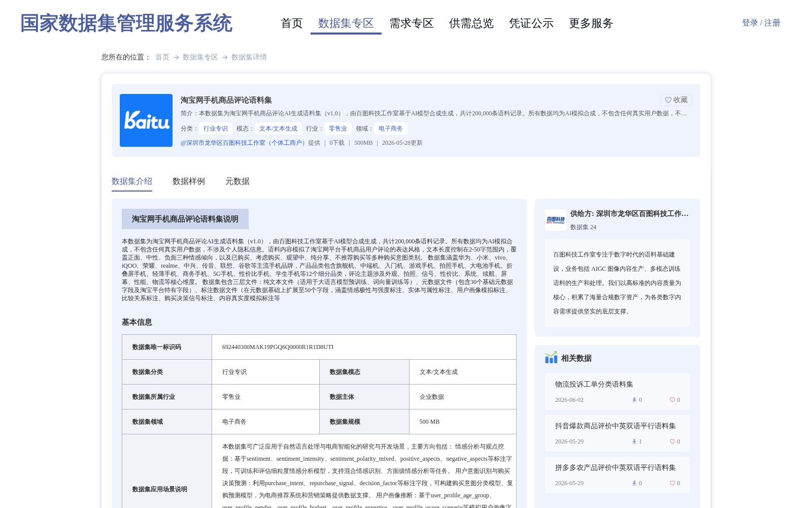The image size is (812, 508).
Task: Click the 行业专识 category tag
Action: click(216, 129)
